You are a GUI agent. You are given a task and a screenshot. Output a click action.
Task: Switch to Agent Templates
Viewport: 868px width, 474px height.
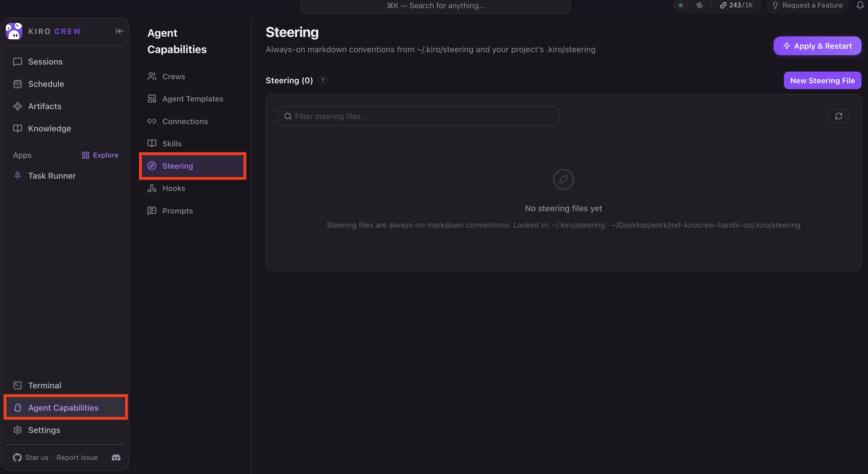(192, 99)
